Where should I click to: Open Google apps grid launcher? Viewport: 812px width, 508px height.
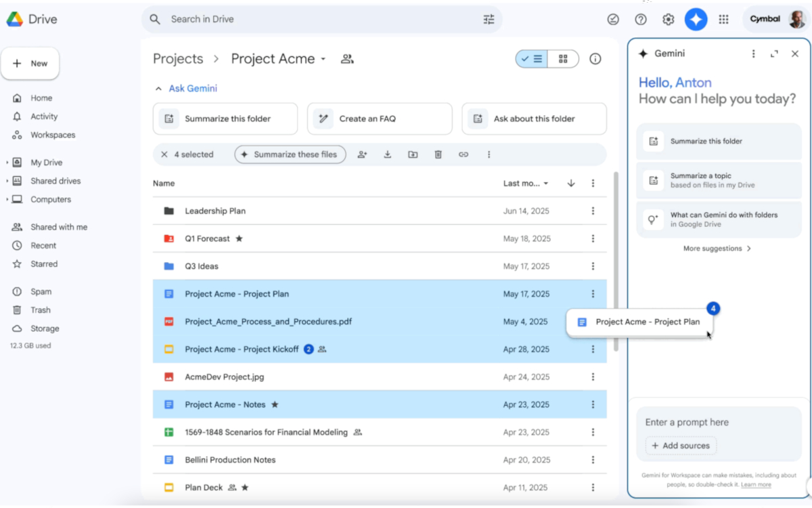[x=723, y=20]
